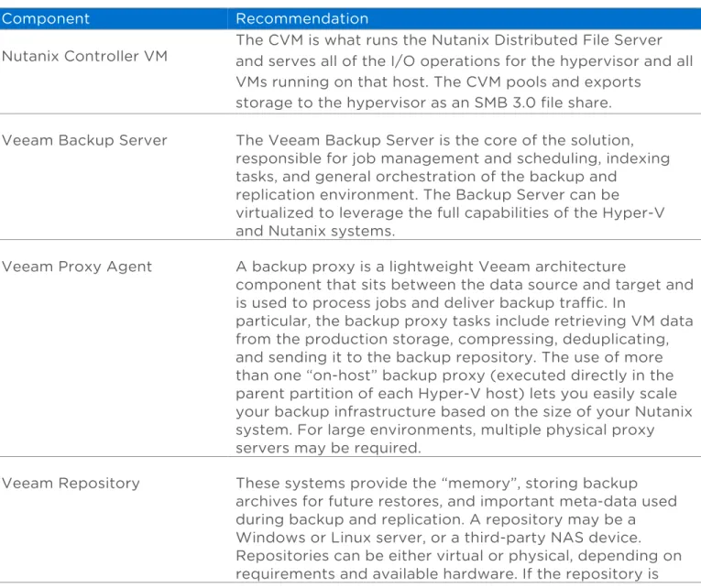Click the line 'Repositories can be either virtual or physical'

(x=458, y=556)
